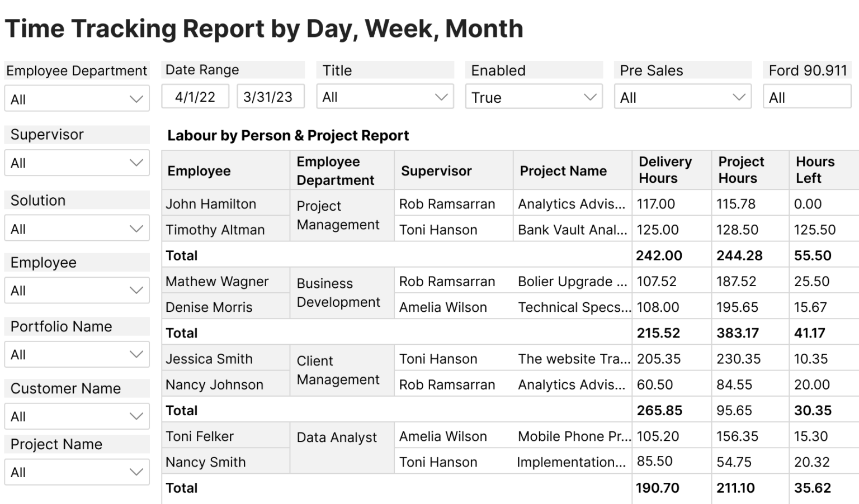
Task: Open the Solution dropdown
Action: 77,228
